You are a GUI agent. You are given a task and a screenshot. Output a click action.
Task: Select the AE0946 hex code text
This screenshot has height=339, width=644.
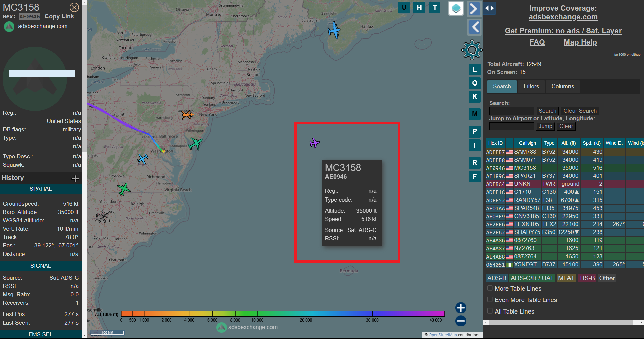30,16
